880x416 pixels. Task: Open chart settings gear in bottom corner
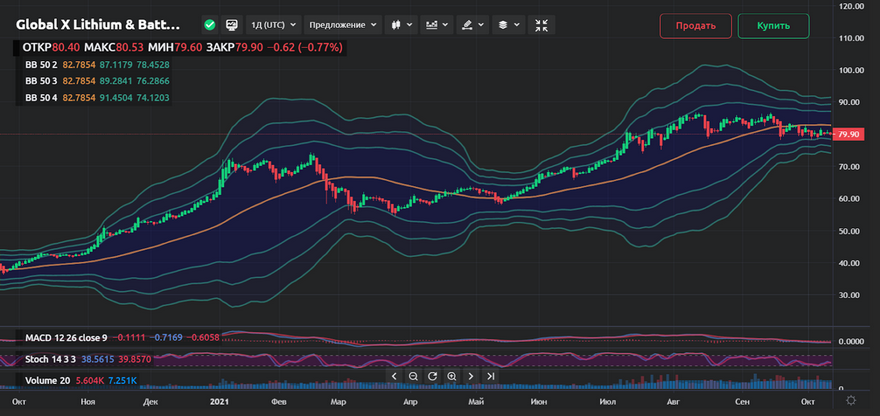tap(851, 401)
